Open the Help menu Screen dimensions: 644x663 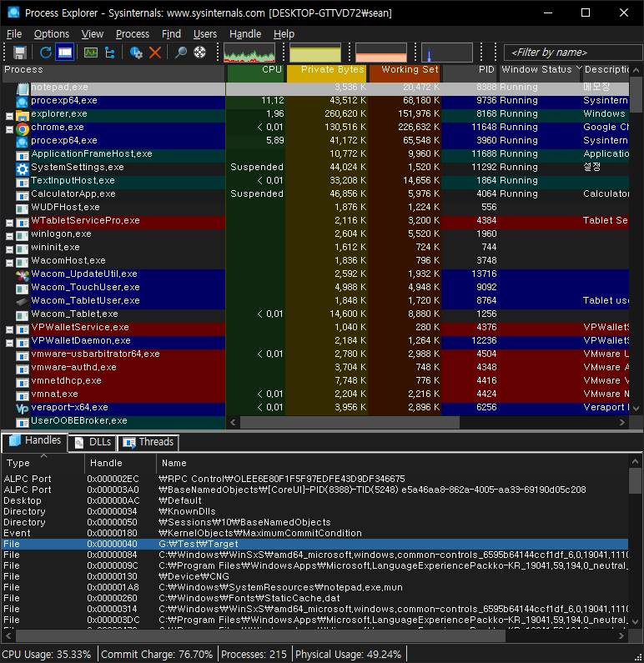coord(284,34)
